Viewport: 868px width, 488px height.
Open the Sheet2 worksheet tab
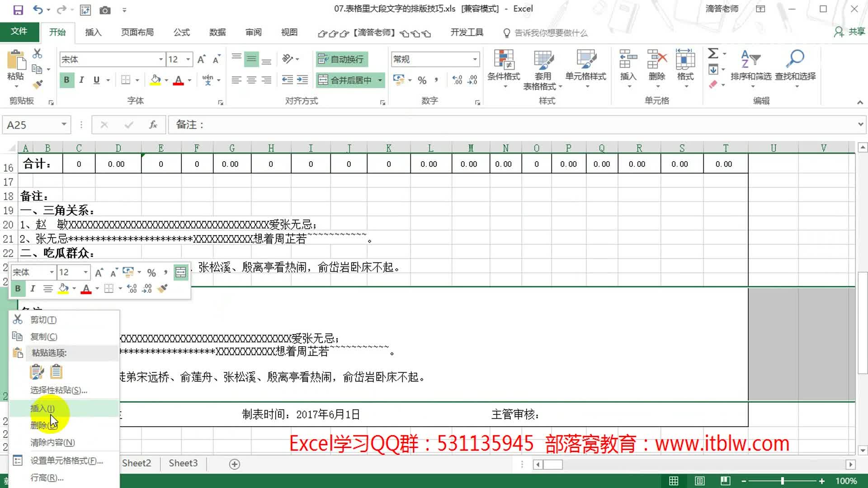pos(137,463)
